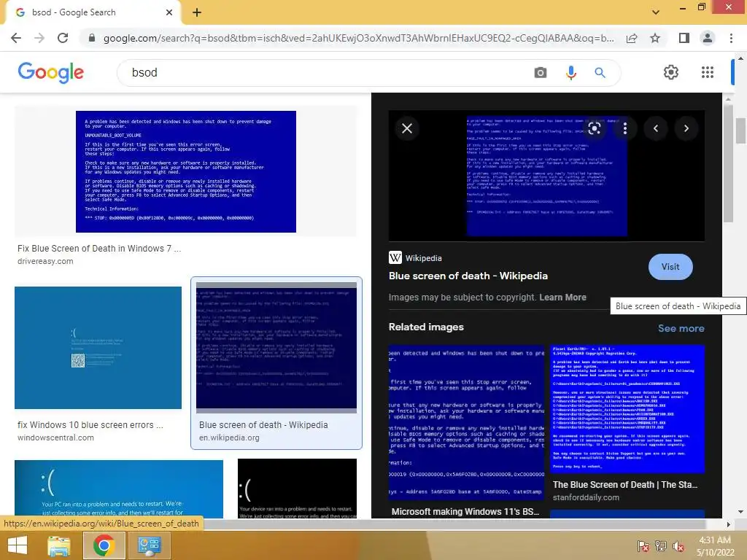Open the Chrome three-dot menu
This screenshot has width=747, height=560.
pyautogui.click(x=731, y=38)
